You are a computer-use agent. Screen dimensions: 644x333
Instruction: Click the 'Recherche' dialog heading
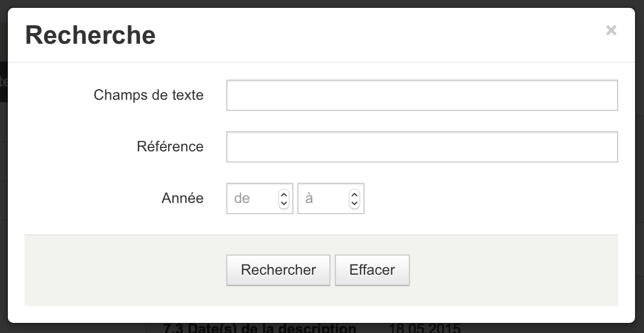point(90,35)
